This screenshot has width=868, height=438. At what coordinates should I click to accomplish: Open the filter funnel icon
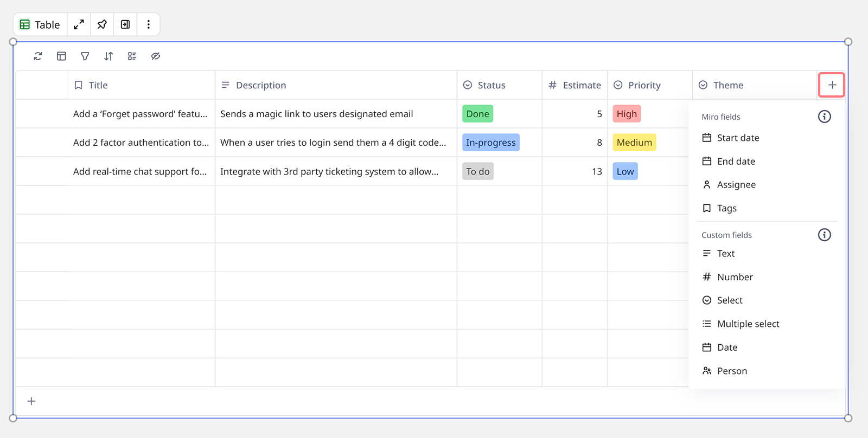click(85, 56)
